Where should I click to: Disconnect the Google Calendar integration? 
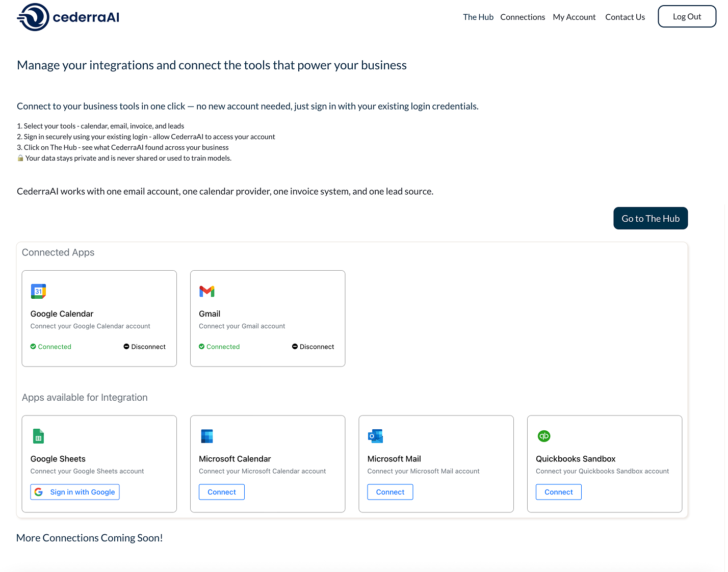pyautogui.click(x=144, y=347)
